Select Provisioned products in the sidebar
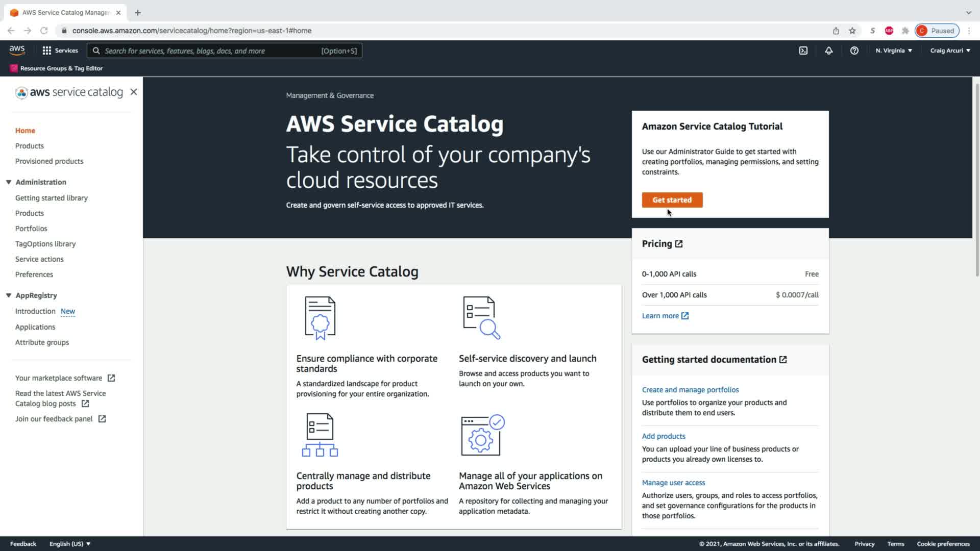 point(49,161)
